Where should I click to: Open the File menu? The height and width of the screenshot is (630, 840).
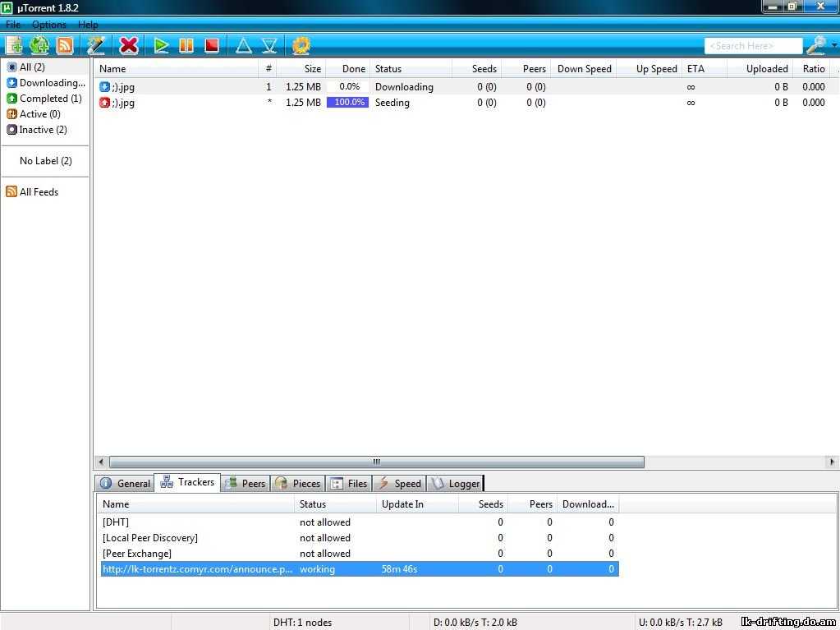pos(13,25)
